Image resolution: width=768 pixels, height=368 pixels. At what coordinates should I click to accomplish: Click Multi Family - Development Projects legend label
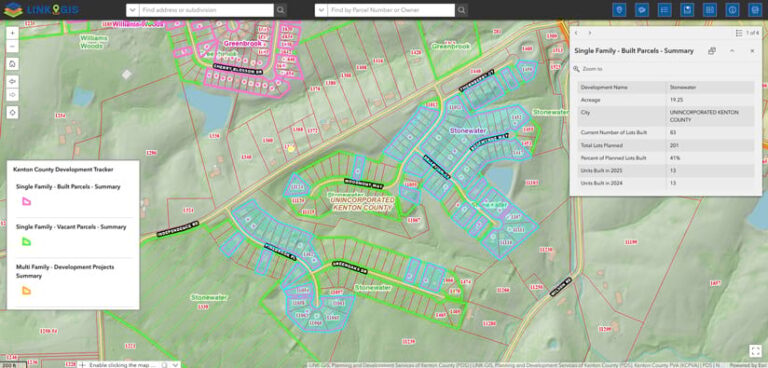tap(65, 271)
